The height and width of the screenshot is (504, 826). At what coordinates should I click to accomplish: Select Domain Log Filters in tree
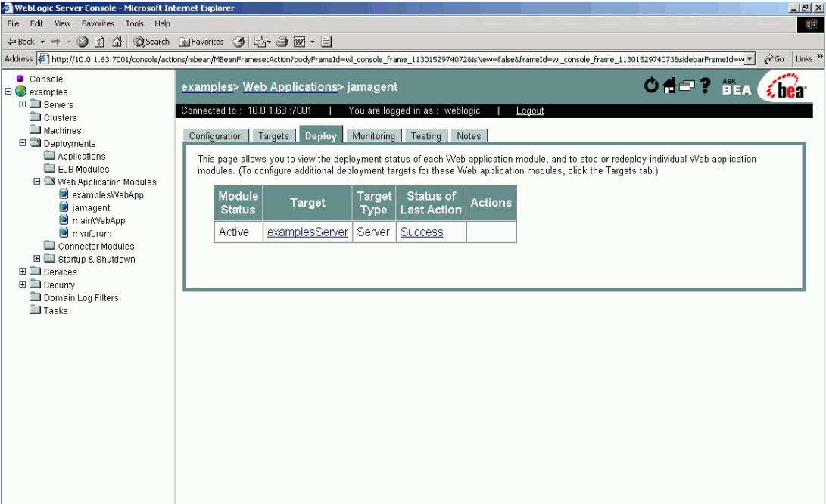coord(81,298)
